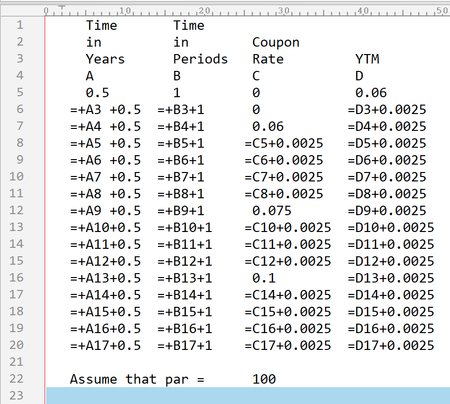Click the formula '=+B17+1'
The height and width of the screenshot is (404, 450).
185,346
